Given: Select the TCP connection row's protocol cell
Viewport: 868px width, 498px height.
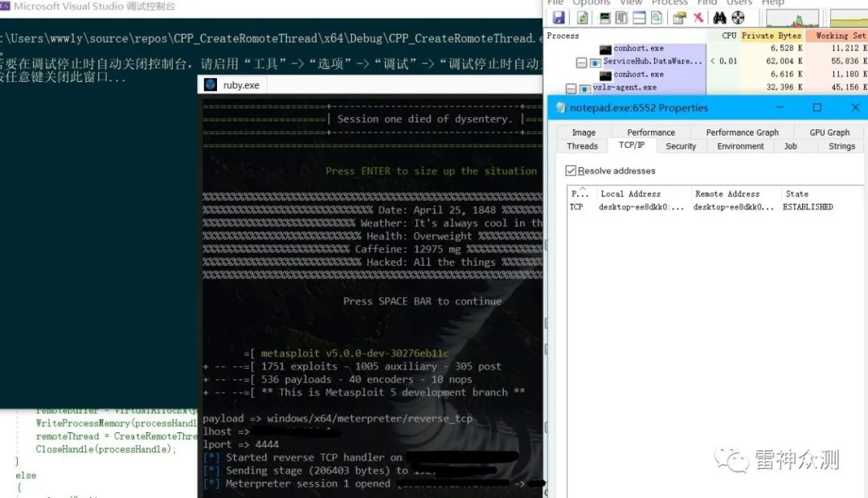Looking at the screenshot, I should [576, 207].
